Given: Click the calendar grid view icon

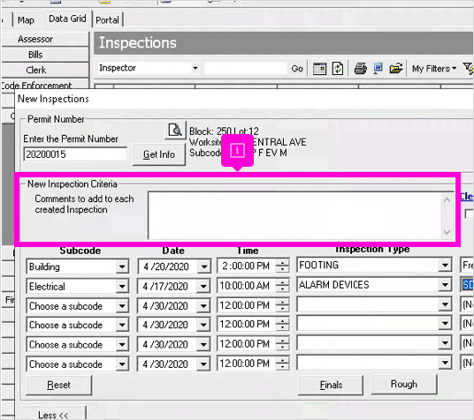Looking at the screenshot, I should coord(319,69).
